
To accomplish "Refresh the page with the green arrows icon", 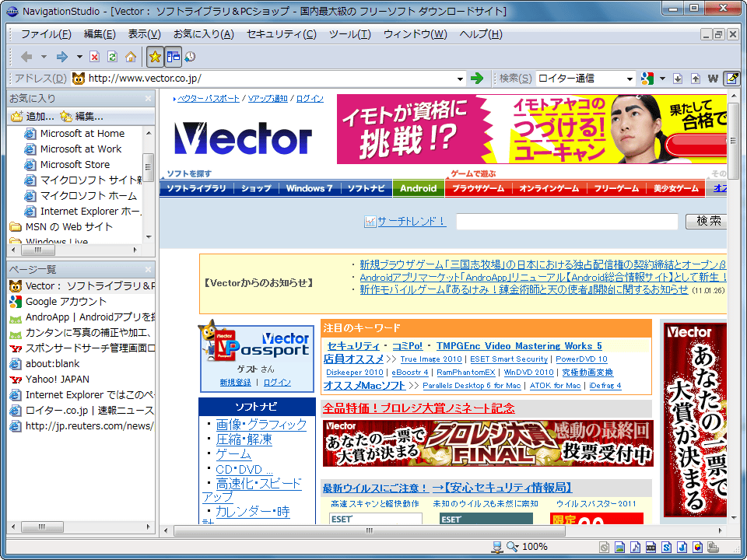I will point(112,57).
